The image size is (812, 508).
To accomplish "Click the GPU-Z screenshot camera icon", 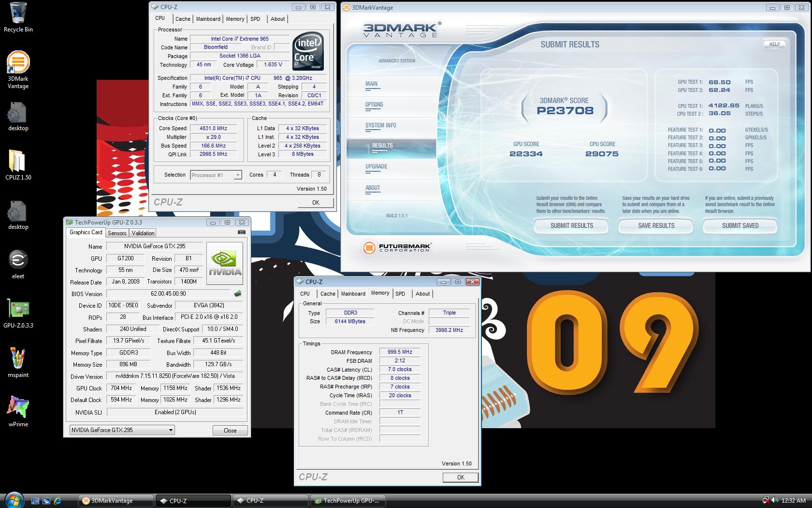I will pyautogui.click(x=242, y=232).
